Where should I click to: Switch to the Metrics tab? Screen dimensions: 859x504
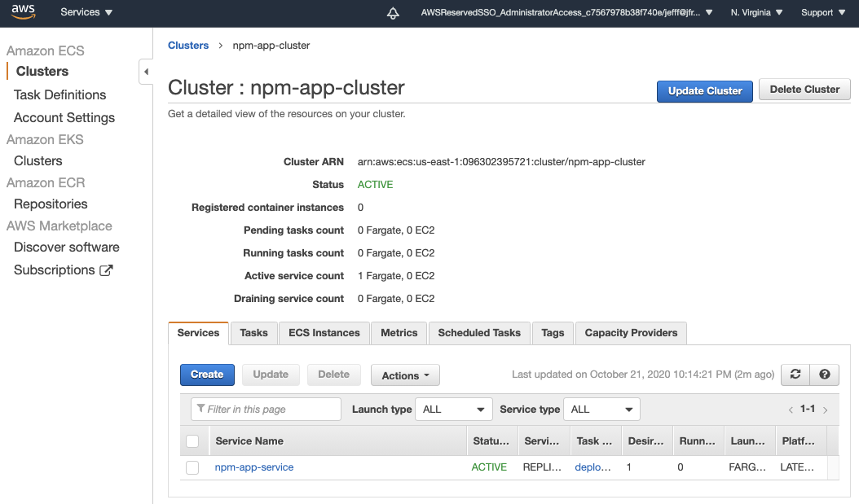[x=399, y=332]
